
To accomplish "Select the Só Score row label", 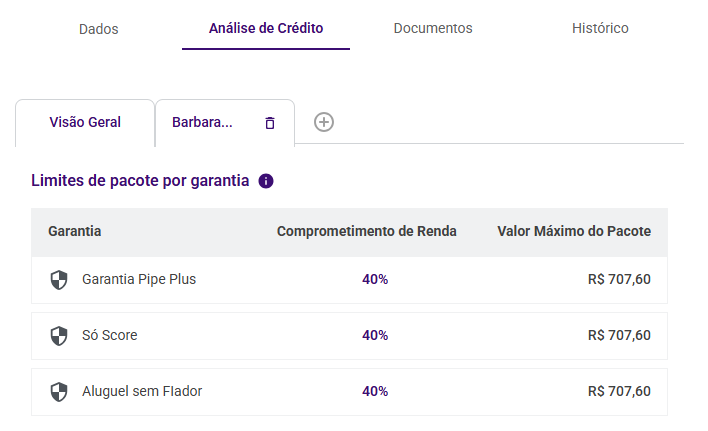I will [x=110, y=335].
